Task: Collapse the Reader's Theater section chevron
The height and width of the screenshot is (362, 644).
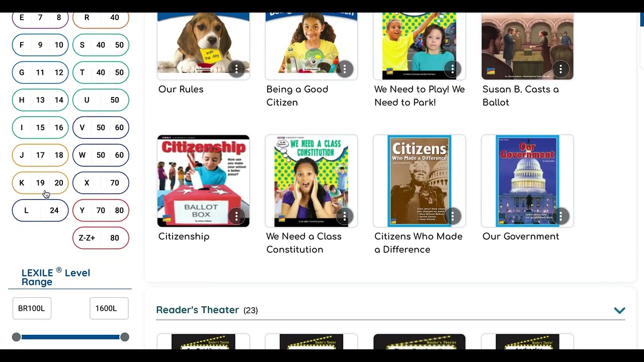Action: tap(619, 310)
